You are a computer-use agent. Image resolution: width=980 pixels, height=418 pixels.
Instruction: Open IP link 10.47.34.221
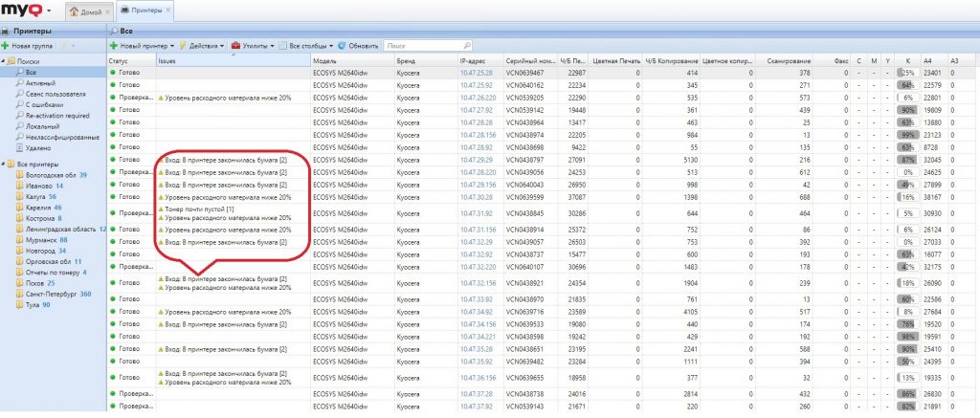click(478, 336)
